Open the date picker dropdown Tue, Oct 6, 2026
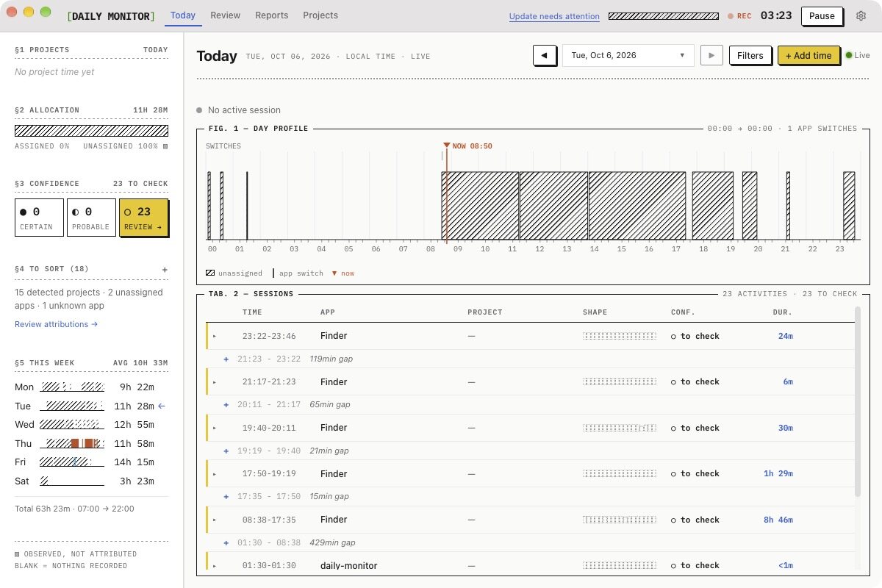Screen dimensions: 882x588 (x=628, y=55)
